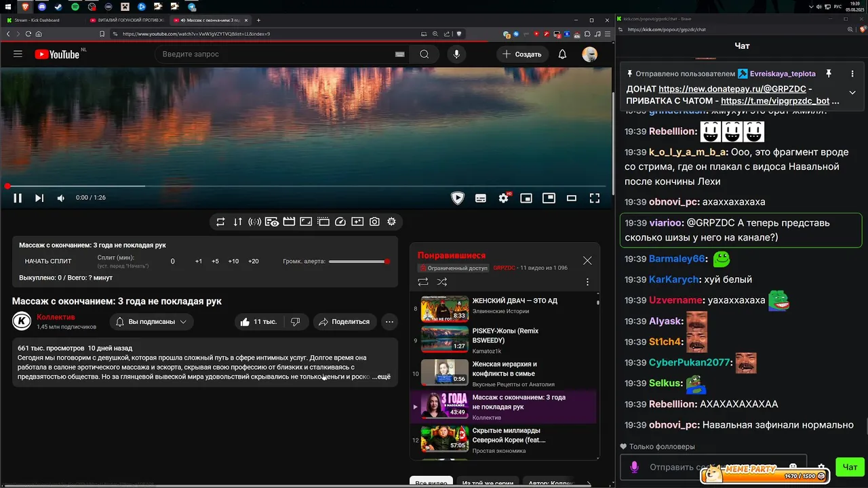Toggle theater mode on the player
This screenshot has height=488, width=868.
coord(572,198)
